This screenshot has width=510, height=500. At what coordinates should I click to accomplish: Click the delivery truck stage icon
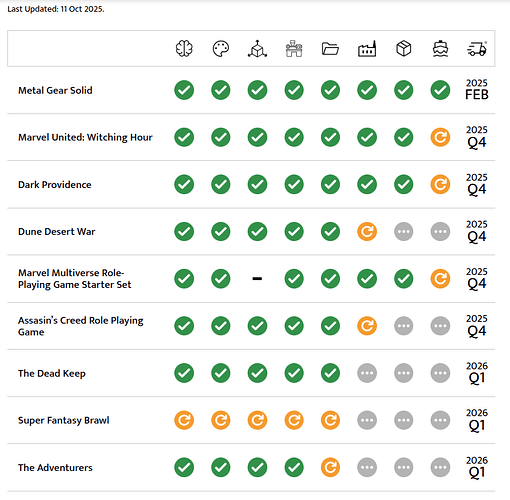477,49
